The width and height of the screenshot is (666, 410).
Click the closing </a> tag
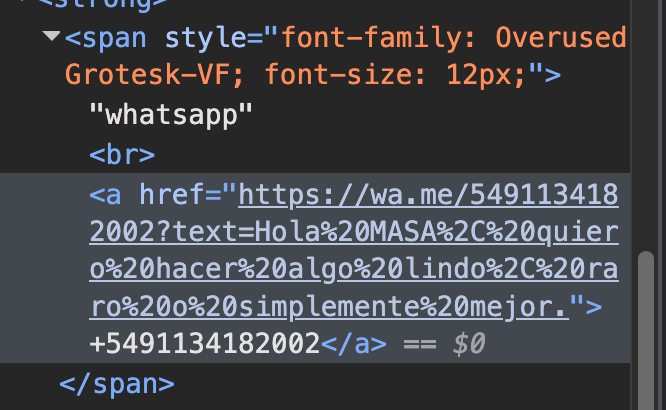pyautogui.click(x=352, y=344)
